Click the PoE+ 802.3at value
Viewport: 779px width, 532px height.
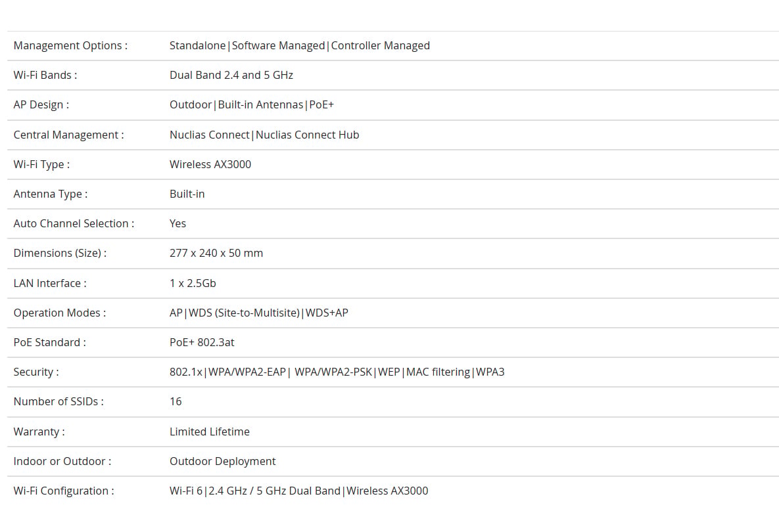202,342
